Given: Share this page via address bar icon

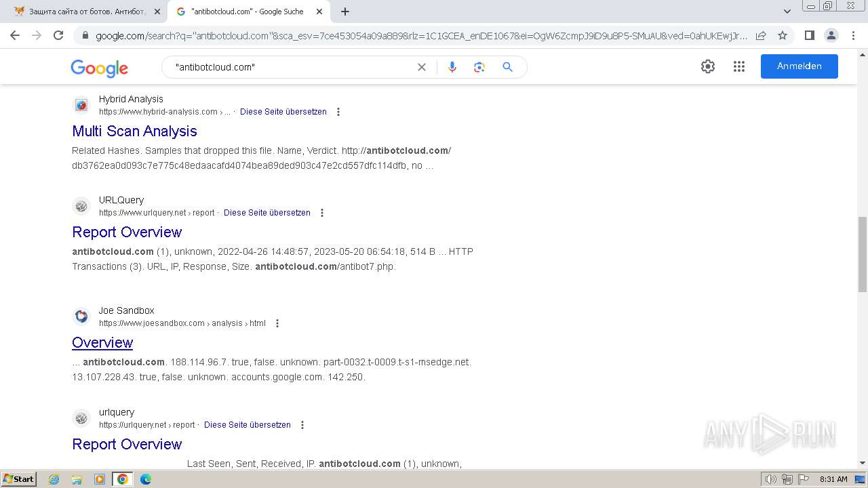Looking at the screenshot, I should pos(761,35).
